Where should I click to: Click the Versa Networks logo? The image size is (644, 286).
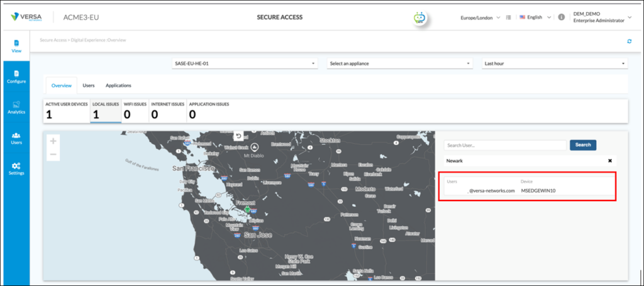[26, 17]
